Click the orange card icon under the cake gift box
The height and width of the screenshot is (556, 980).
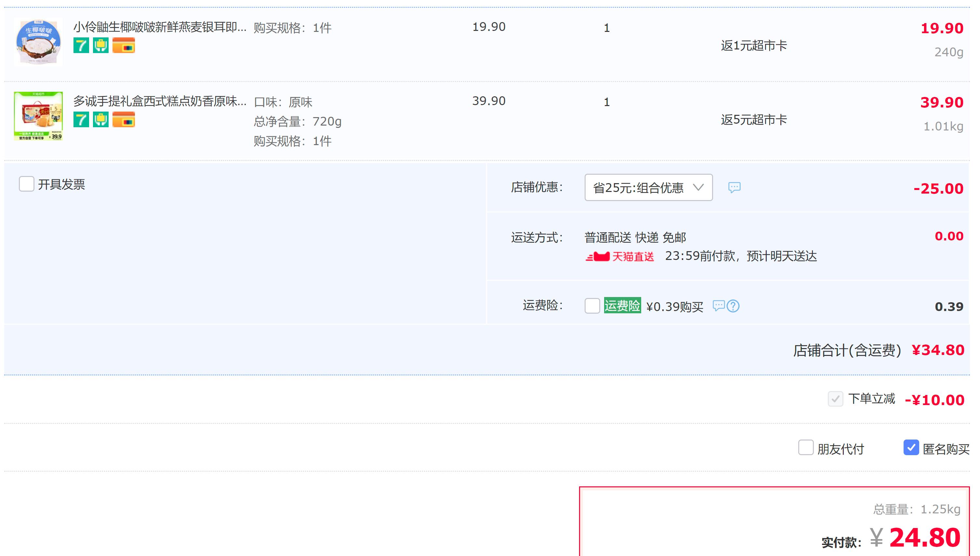[x=124, y=119]
